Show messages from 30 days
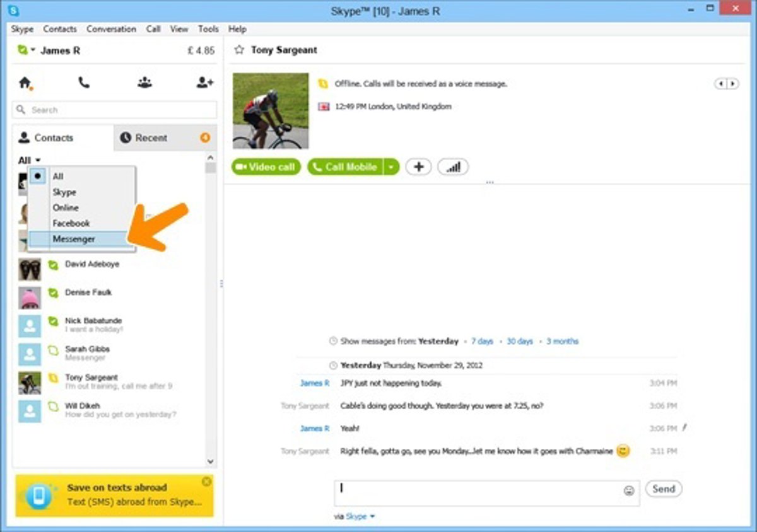Screen dimensions: 757x532 coord(520,341)
